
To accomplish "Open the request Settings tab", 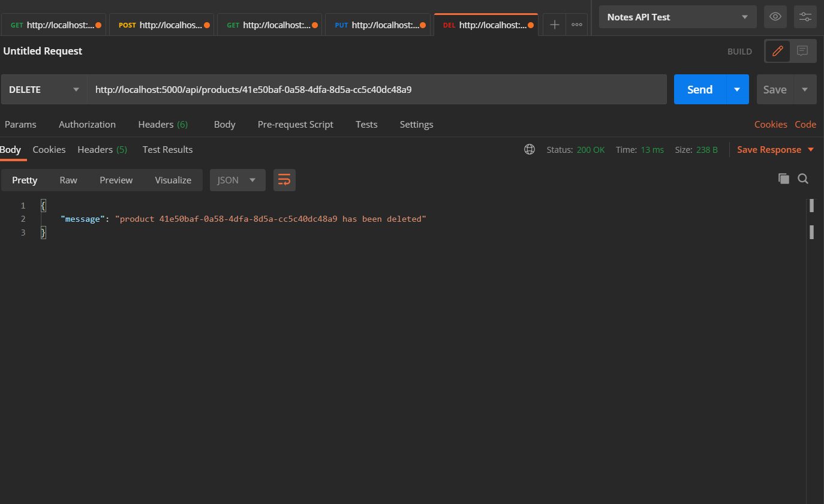I will (416, 125).
